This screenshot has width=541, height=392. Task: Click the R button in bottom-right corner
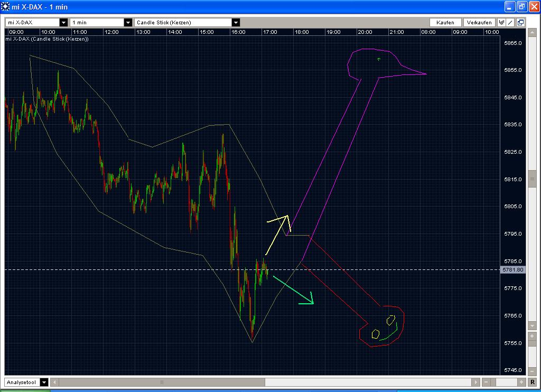(x=533, y=382)
